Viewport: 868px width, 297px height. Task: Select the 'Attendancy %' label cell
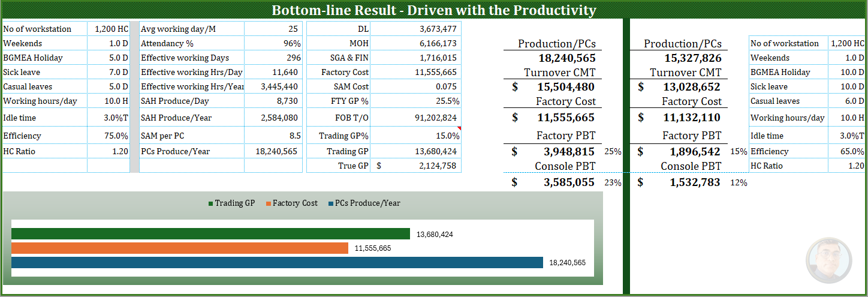192,43
